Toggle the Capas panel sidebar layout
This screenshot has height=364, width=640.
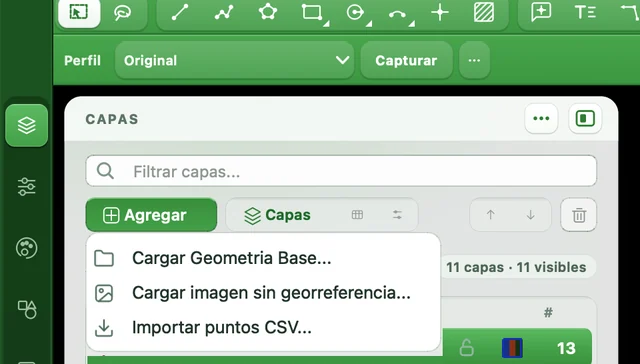tap(585, 119)
